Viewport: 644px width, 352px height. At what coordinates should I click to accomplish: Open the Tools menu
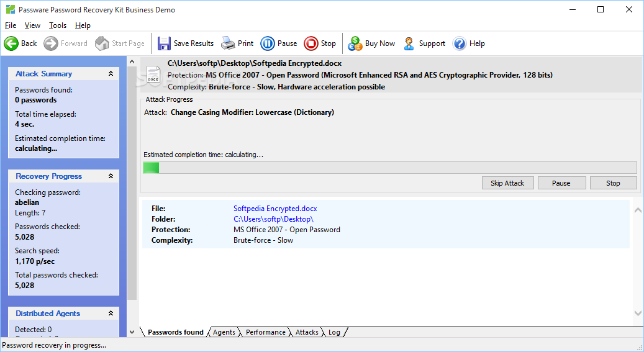click(x=58, y=25)
